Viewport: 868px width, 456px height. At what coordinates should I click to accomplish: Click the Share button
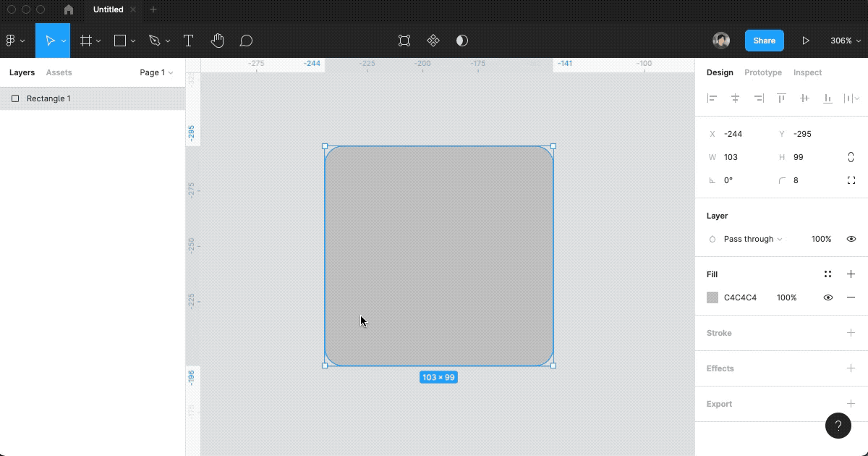[765, 41]
